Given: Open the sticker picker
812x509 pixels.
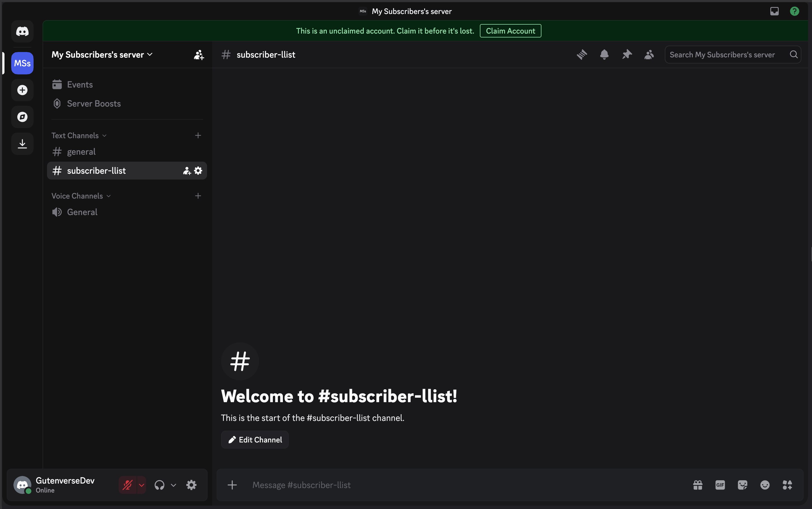Looking at the screenshot, I should [x=742, y=485].
